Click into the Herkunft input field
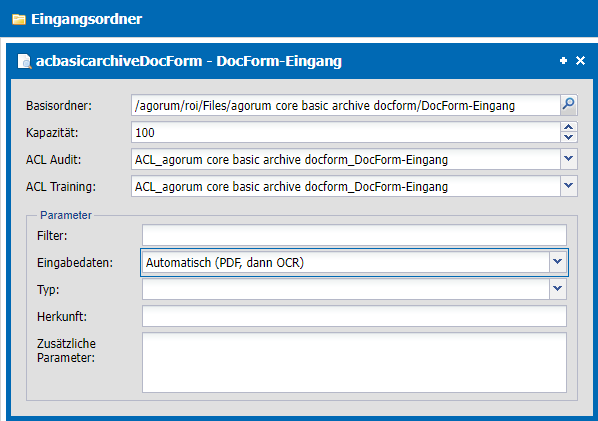This screenshot has width=598, height=421. (354, 316)
